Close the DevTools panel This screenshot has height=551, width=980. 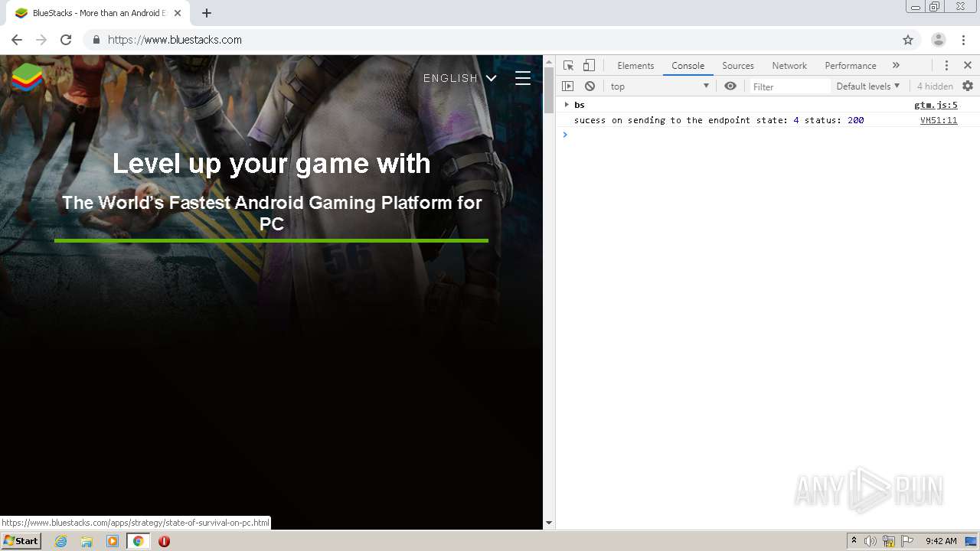coord(968,66)
